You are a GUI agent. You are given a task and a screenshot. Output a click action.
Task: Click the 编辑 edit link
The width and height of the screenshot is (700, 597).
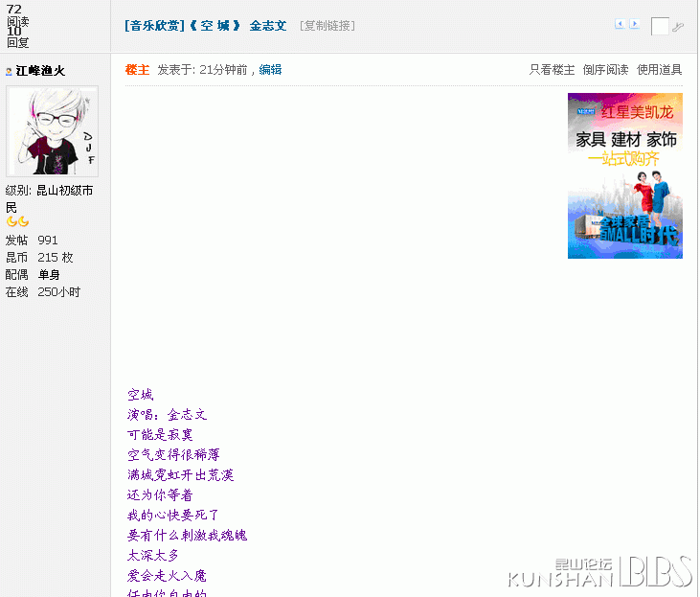click(x=270, y=70)
